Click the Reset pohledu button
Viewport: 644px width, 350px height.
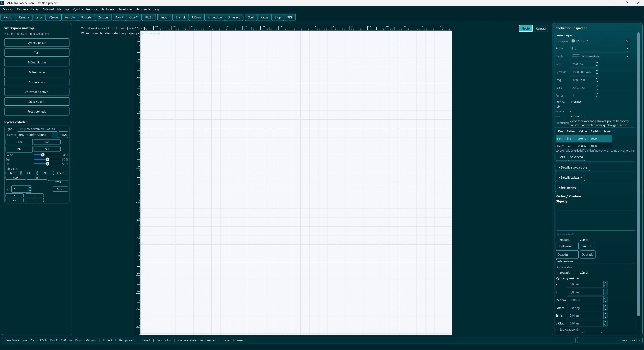[x=37, y=112]
